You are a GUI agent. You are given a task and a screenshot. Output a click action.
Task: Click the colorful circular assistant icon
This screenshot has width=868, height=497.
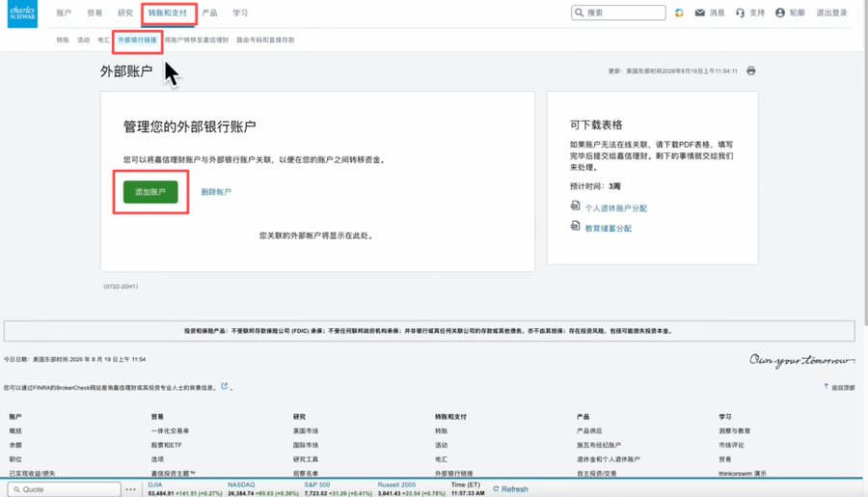(679, 13)
